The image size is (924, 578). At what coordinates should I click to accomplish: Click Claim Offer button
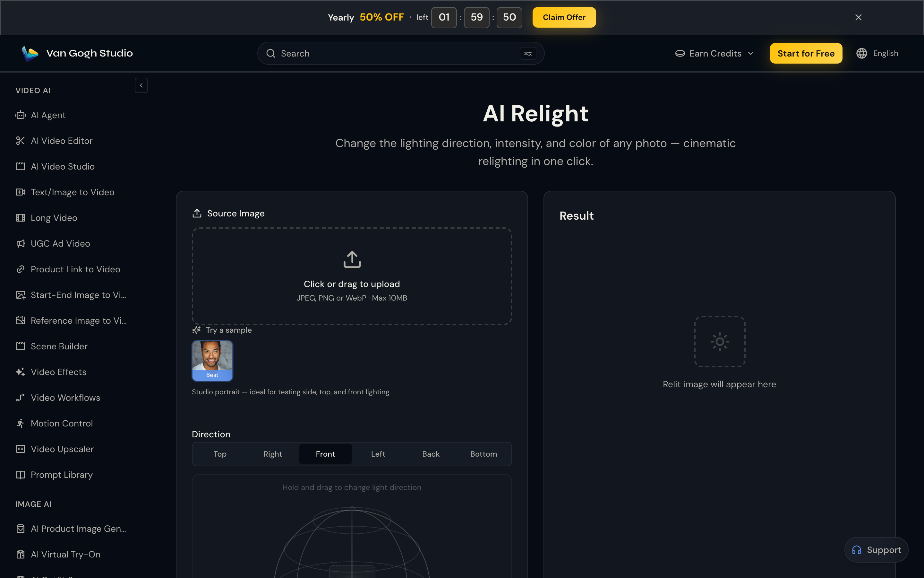[564, 17]
